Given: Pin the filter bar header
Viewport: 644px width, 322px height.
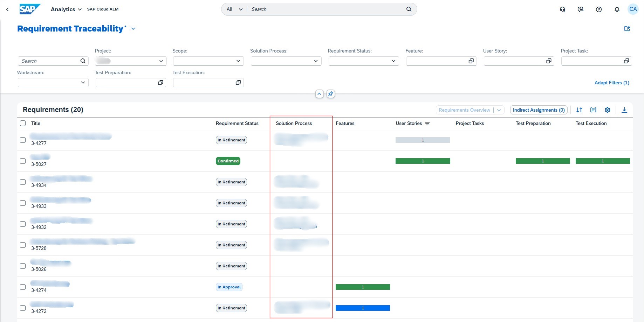Looking at the screenshot, I should 330,94.
